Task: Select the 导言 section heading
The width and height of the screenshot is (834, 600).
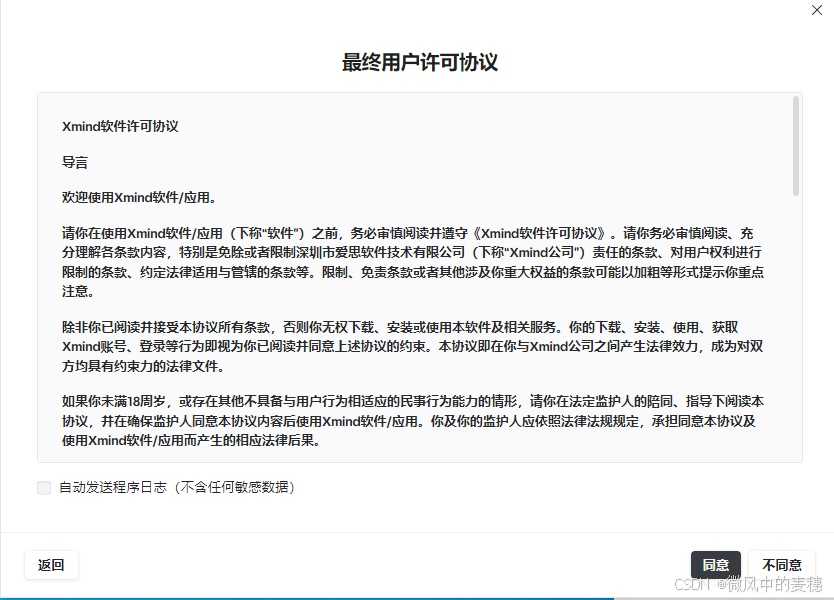Action: 75,161
